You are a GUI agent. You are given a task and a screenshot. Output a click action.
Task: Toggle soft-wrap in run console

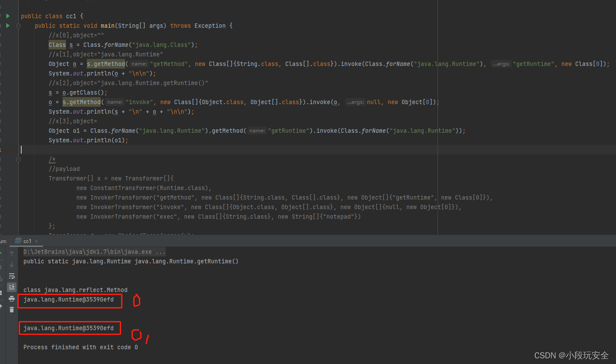coord(12,276)
